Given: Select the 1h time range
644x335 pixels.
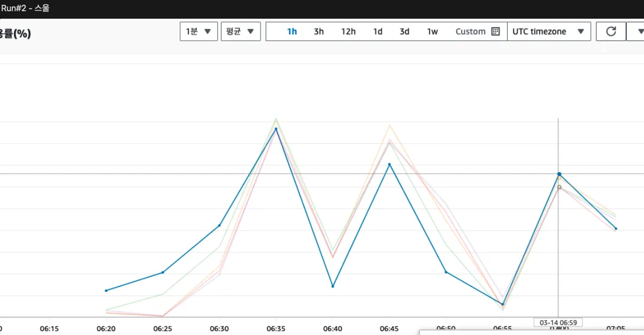Looking at the screenshot, I should click(292, 32).
